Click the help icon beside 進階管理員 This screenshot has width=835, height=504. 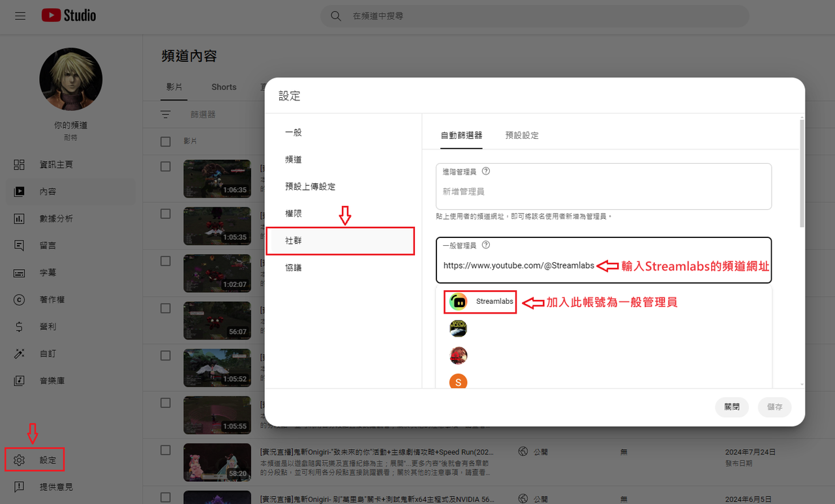pyautogui.click(x=485, y=171)
